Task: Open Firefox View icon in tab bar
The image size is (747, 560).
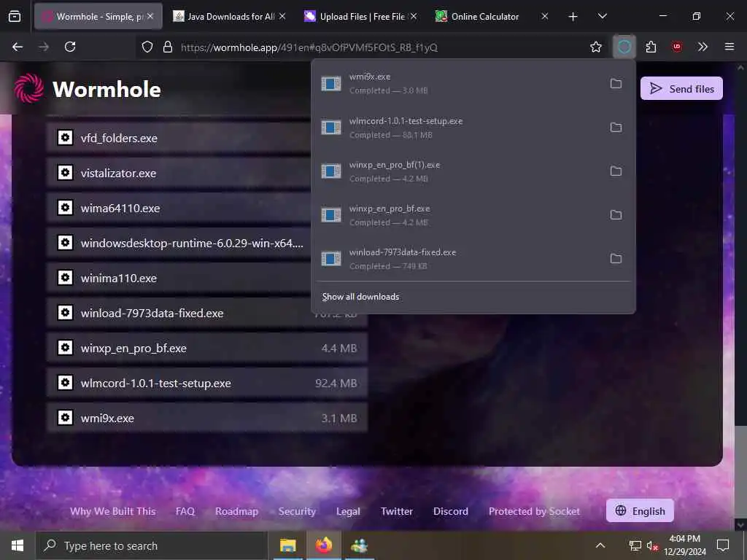Action: 15,16
